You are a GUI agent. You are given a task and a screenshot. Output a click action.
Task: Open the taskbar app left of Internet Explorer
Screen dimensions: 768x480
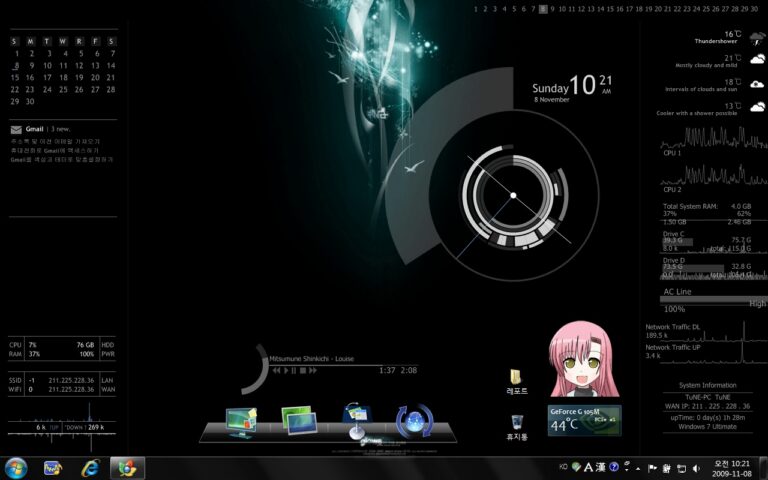click(x=53, y=468)
